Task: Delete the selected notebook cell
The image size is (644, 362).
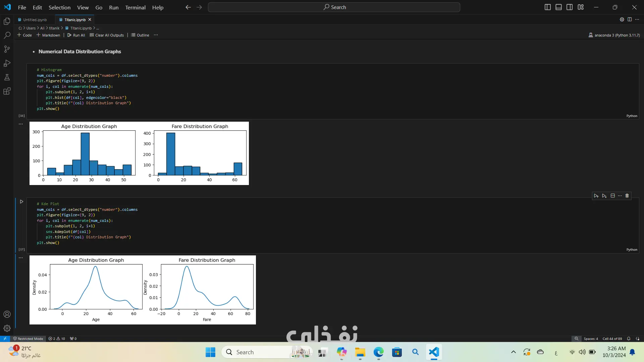Action: point(627,196)
